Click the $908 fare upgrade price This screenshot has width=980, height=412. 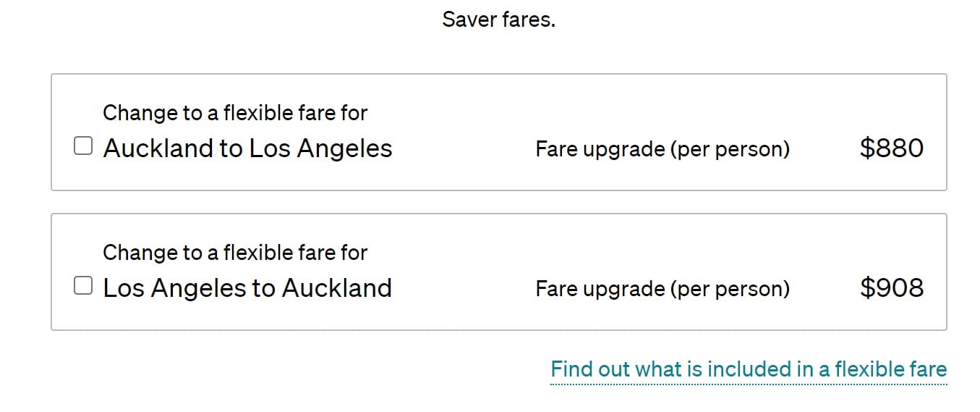pos(891,288)
